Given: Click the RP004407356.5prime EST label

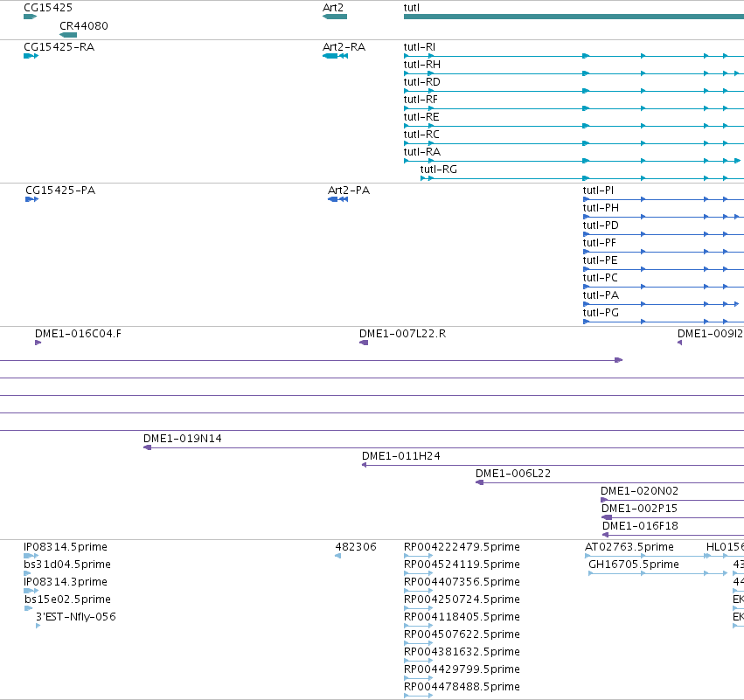Looking at the screenshot, I should 462,582.
